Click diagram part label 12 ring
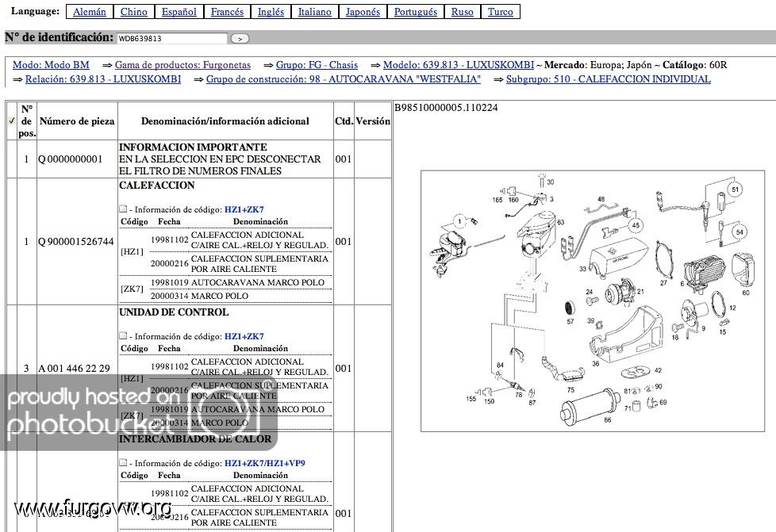Viewport: 776px width, 532px height. pos(732,308)
